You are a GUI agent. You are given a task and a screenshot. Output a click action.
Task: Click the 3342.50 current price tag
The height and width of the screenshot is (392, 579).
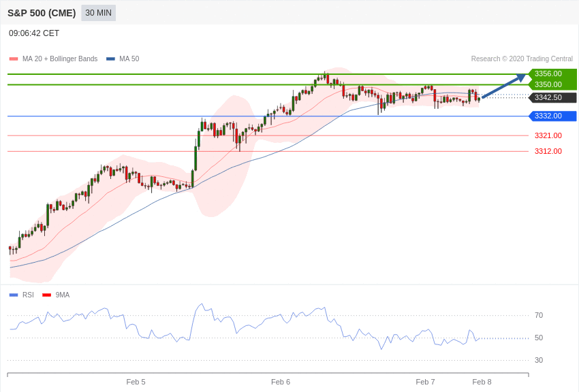(552, 97)
